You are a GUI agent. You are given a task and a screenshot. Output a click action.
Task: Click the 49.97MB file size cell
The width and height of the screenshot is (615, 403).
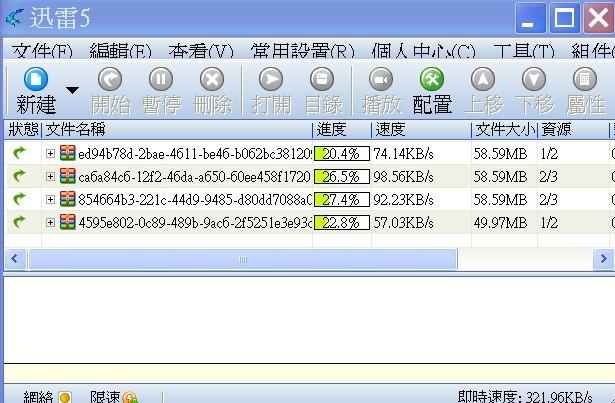tap(500, 223)
